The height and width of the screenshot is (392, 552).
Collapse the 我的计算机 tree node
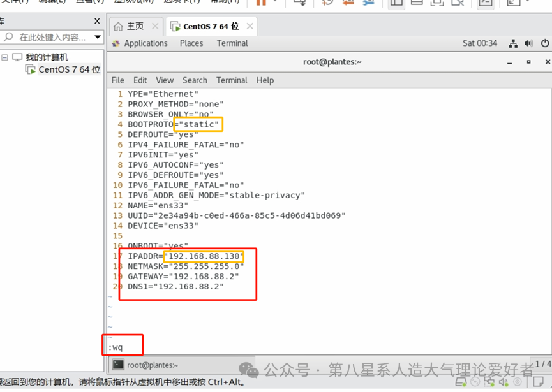[5, 57]
